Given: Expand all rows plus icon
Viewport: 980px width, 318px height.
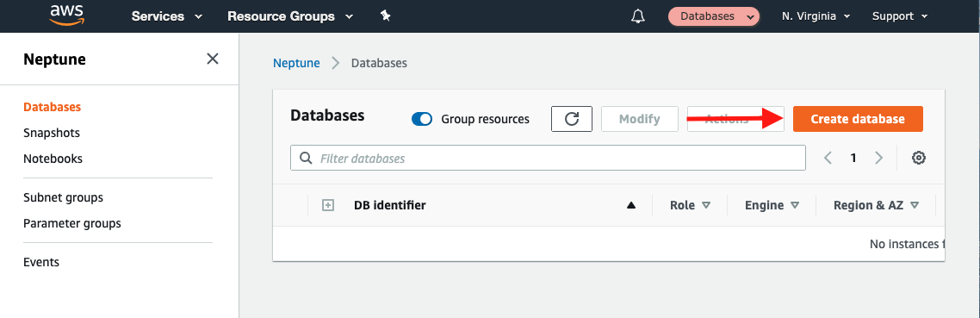Looking at the screenshot, I should tap(328, 205).
